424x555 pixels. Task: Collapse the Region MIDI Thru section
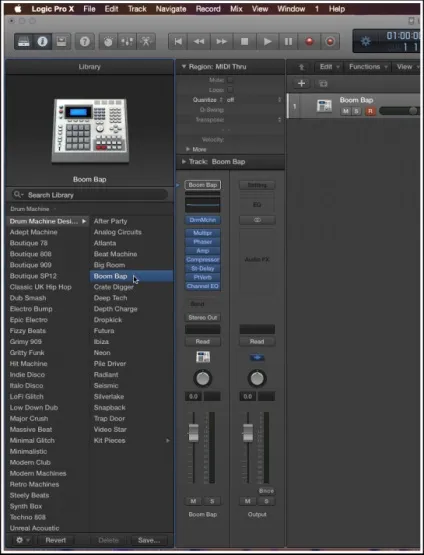click(184, 67)
